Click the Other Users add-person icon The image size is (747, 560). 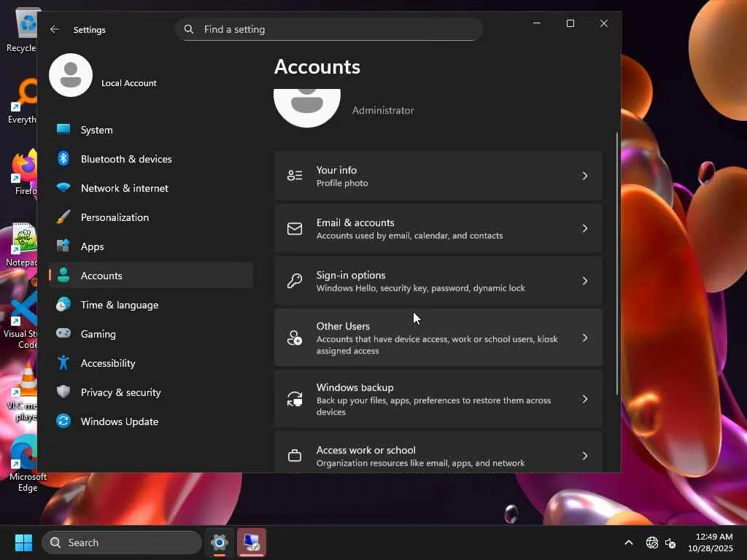[x=295, y=338]
